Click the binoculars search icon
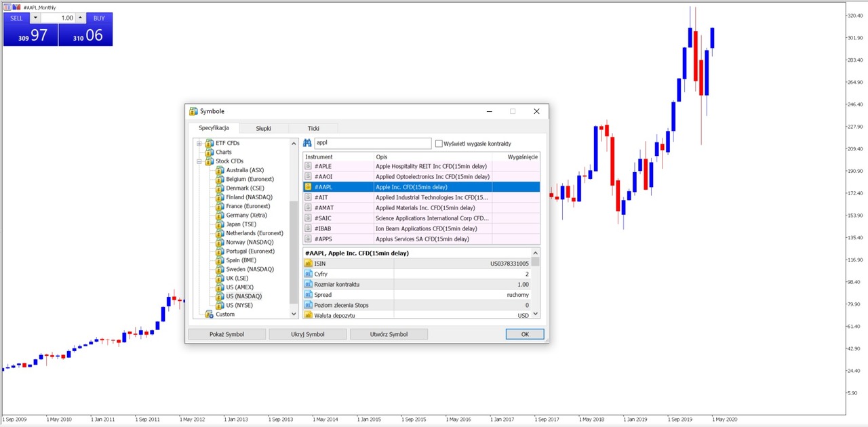Image resolution: width=868 pixels, height=427 pixels. coord(307,144)
